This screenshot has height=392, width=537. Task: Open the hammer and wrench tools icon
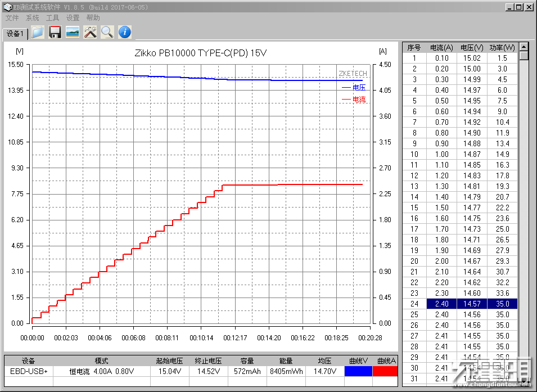click(90, 32)
